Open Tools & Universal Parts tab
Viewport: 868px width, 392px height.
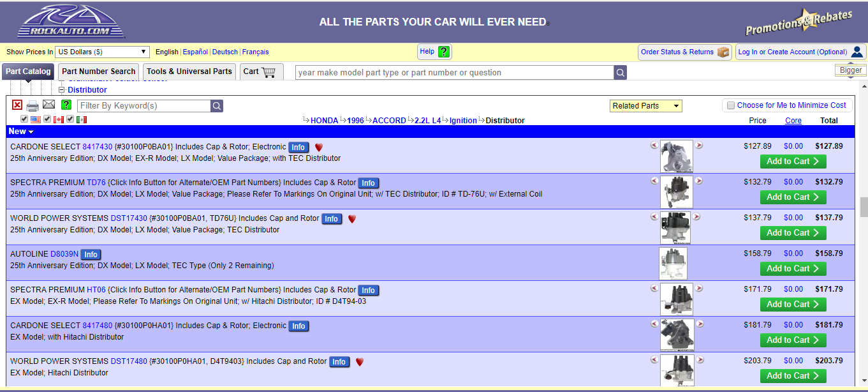(x=189, y=72)
